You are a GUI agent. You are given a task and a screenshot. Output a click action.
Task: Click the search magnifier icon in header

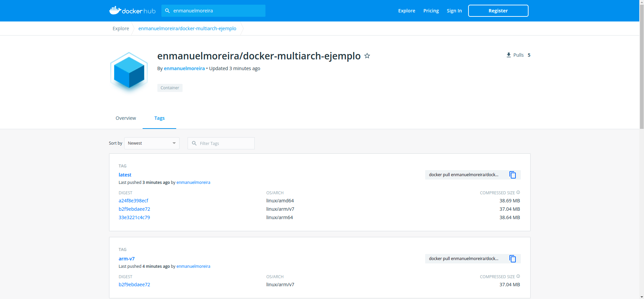(167, 11)
